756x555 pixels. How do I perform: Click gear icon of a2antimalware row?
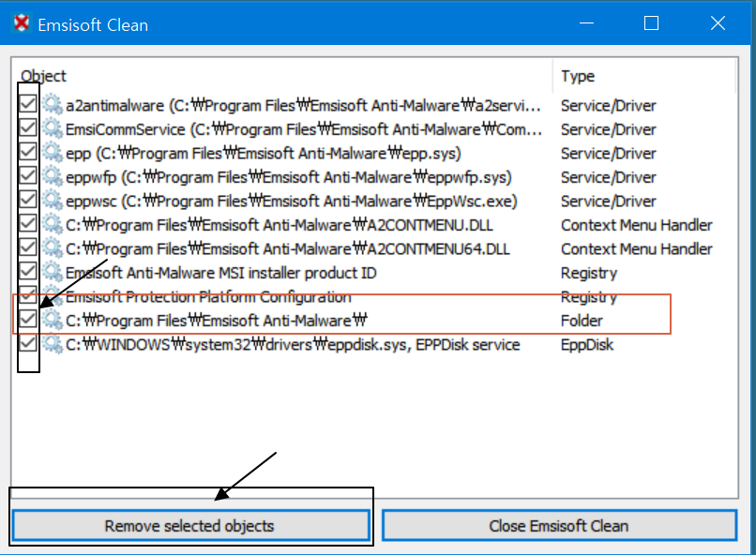(53, 105)
